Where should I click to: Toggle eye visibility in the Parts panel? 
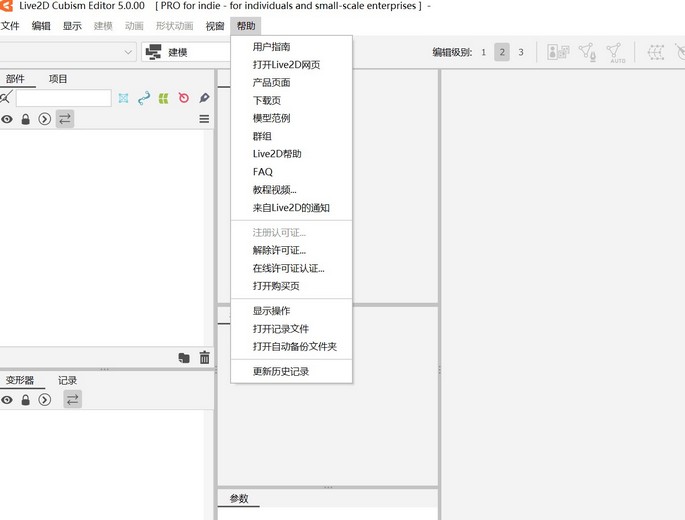(x=7, y=119)
